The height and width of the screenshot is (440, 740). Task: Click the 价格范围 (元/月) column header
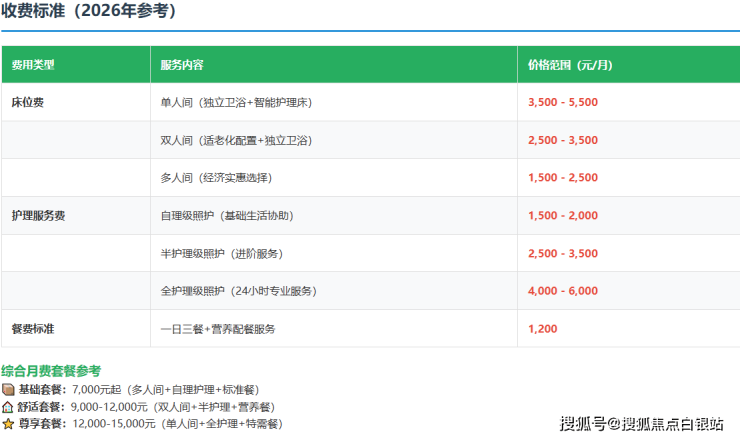569,65
